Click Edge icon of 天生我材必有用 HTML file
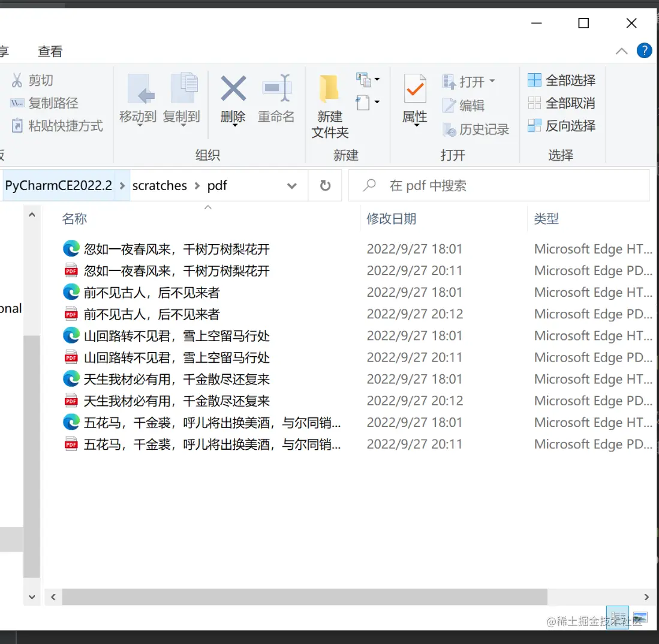Image resolution: width=659 pixels, height=644 pixels. pos(71,379)
